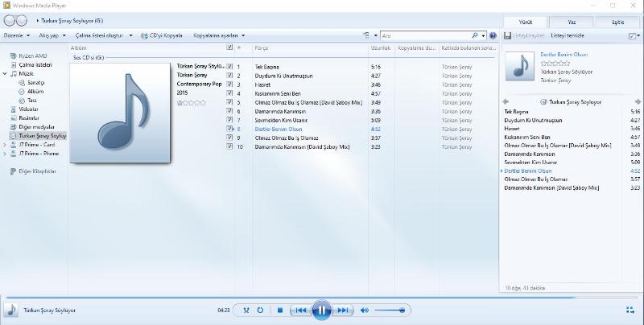644x325 pixels.
Task: Uncheck track 9 Olmaz Olmaz Bu İş Olamaz
Action: (229, 138)
